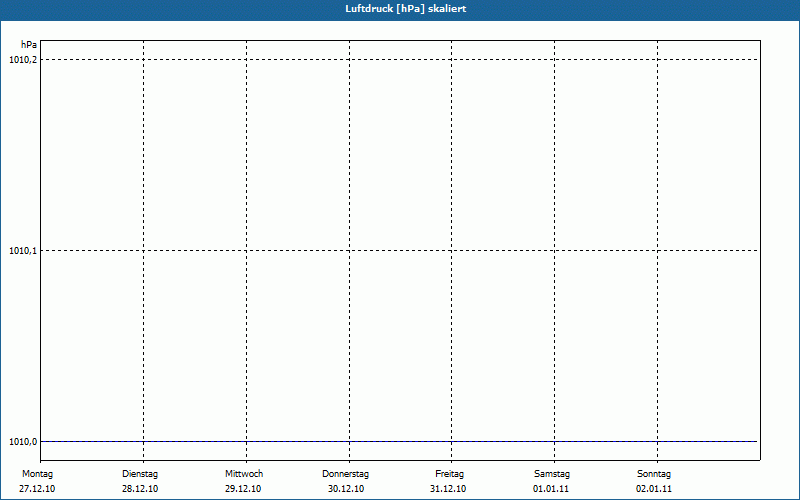Image resolution: width=800 pixels, height=500 pixels.
Task: Select the 1010,1 axis value
Action: [x=23, y=251]
